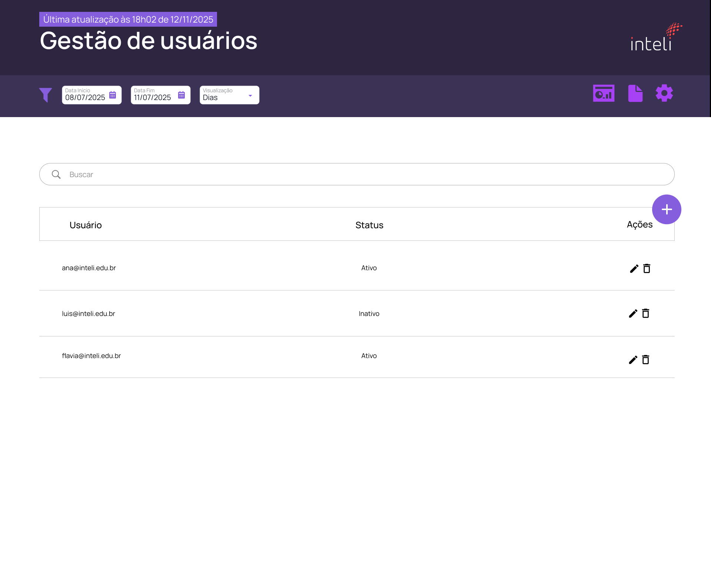Open the filter funnel icon
711x588 pixels.
pyautogui.click(x=46, y=95)
